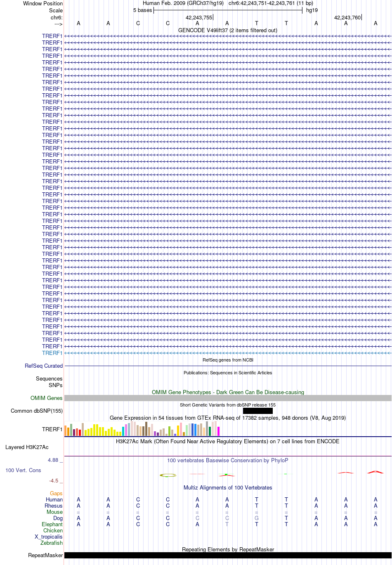Open the Common dbSNP(155) track label
The image size is (392, 565).
37,411
